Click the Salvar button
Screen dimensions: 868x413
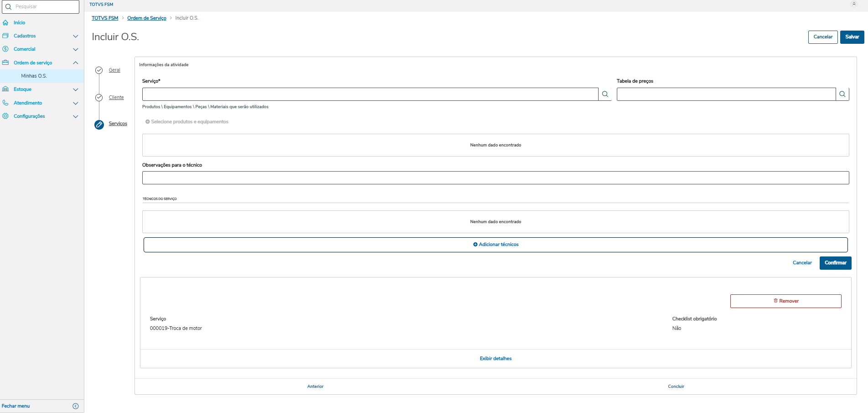[852, 37]
